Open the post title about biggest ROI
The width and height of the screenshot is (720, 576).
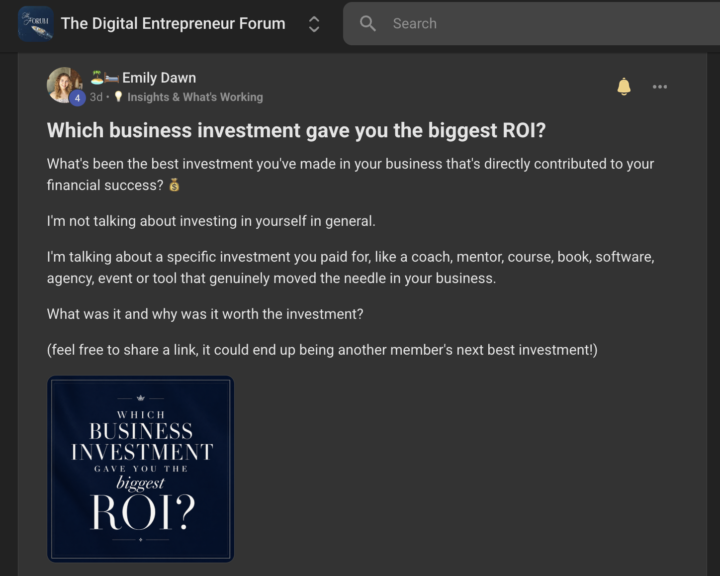point(296,130)
